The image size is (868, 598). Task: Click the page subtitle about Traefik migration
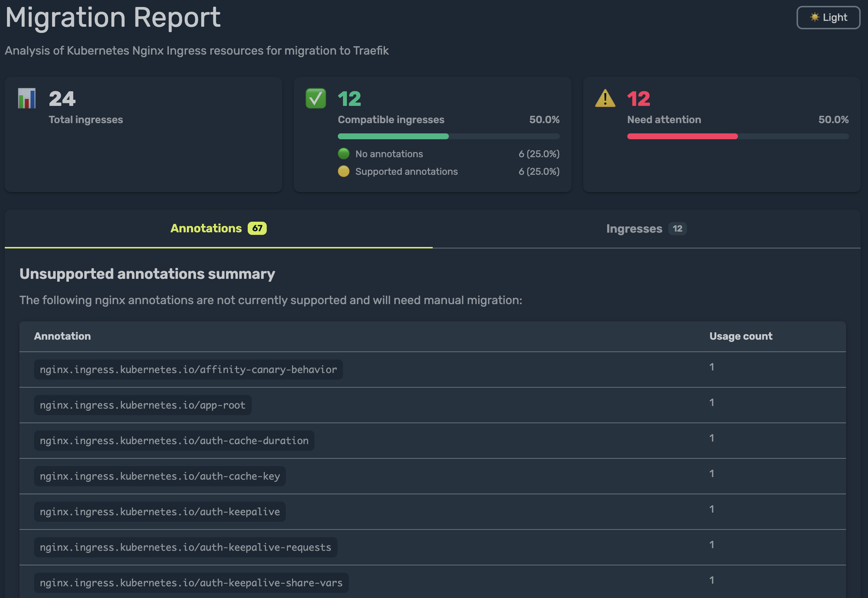coord(197,51)
